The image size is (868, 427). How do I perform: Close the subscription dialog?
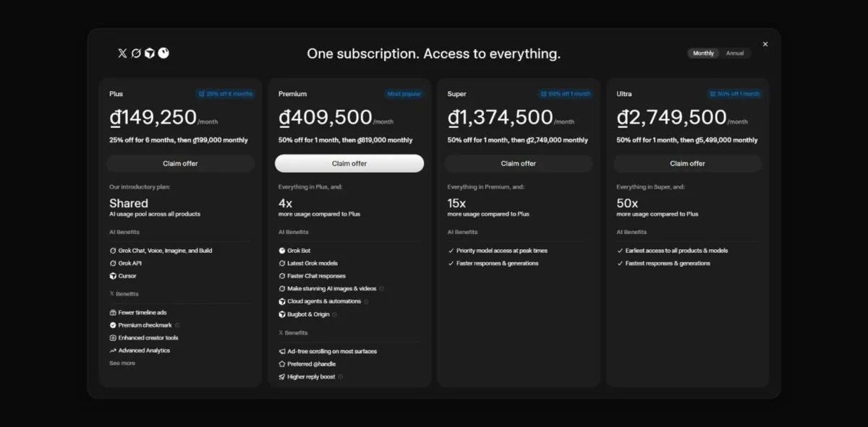coord(765,44)
